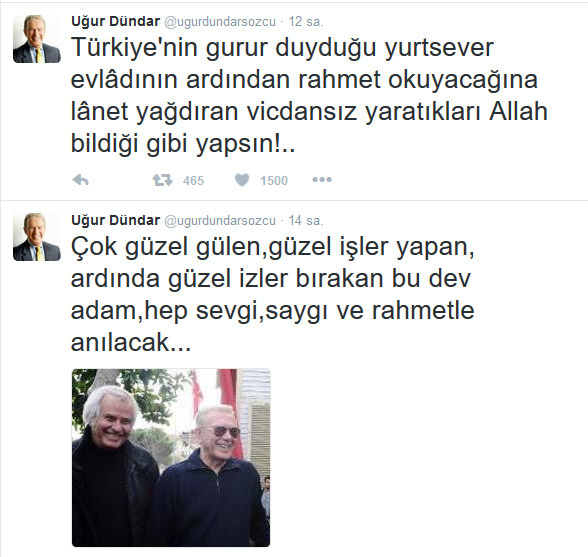This screenshot has height=557, width=588.
Task: View the 465 retweet count
Action: (194, 181)
